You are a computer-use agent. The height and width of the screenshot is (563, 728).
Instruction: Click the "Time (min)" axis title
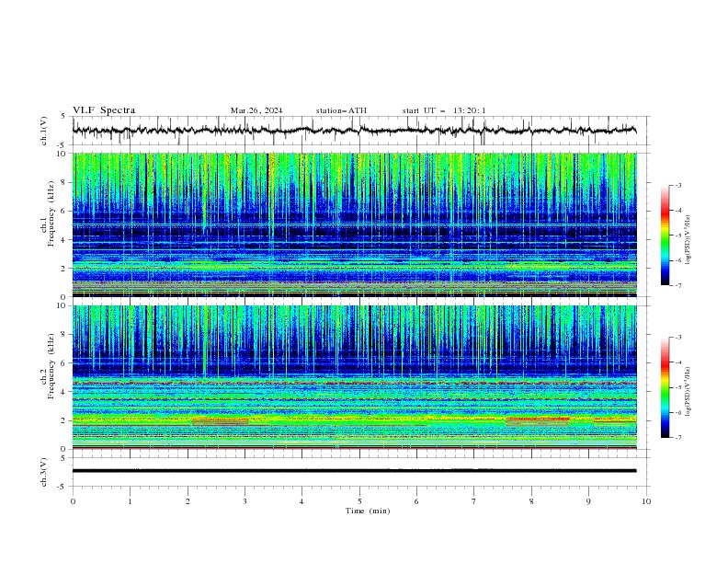tap(368, 511)
